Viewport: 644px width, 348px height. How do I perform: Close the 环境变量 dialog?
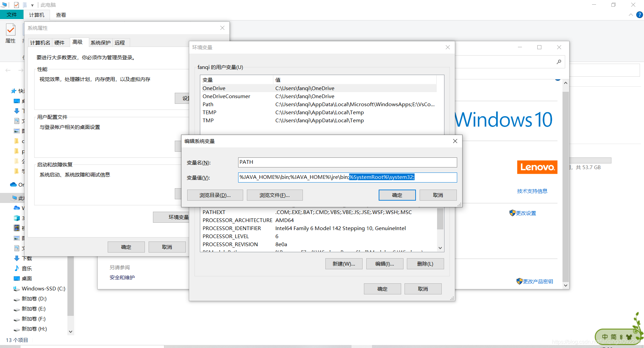click(448, 47)
